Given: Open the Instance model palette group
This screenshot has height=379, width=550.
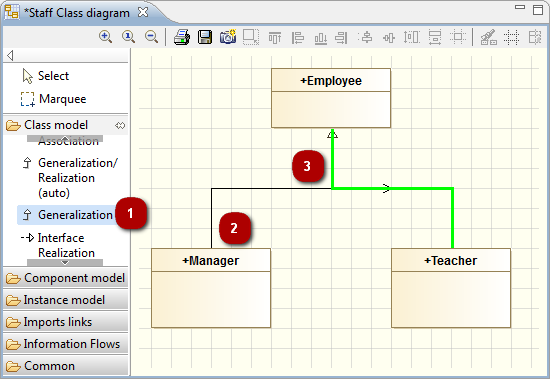Looking at the screenshot, I should pos(66,300).
